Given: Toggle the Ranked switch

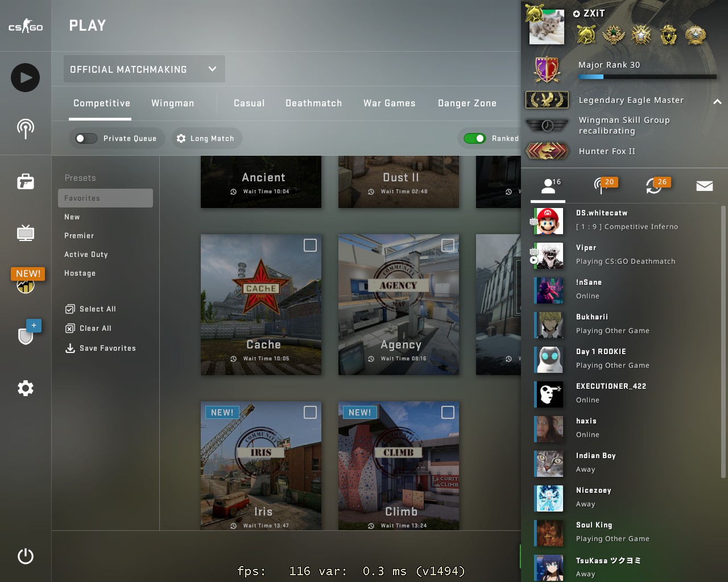Looking at the screenshot, I should (475, 138).
